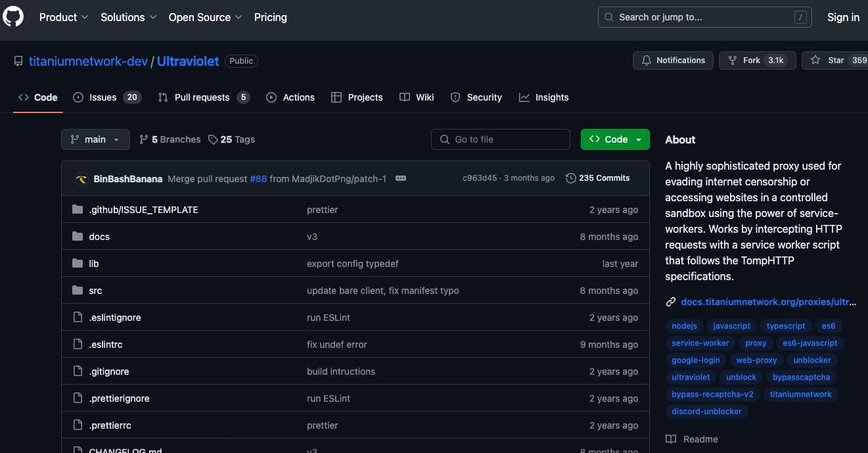Select the titaniumnetwork topic tag
The width and height of the screenshot is (868, 453).
click(x=800, y=394)
